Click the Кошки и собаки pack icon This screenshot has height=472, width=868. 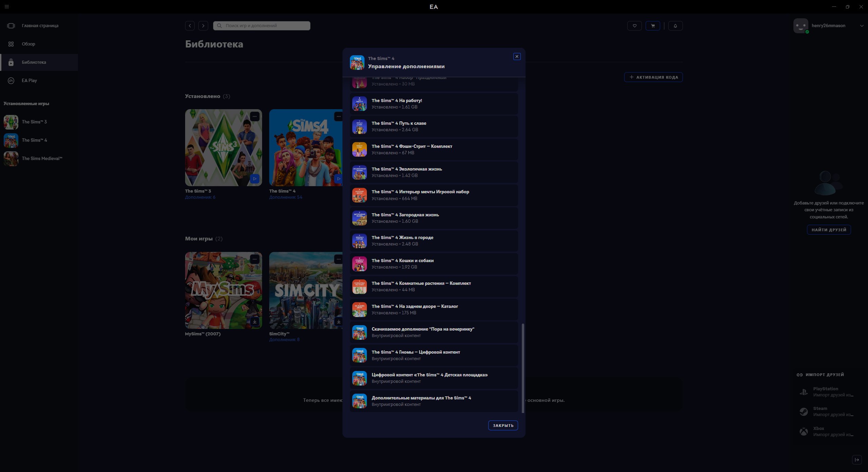[359, 264]
